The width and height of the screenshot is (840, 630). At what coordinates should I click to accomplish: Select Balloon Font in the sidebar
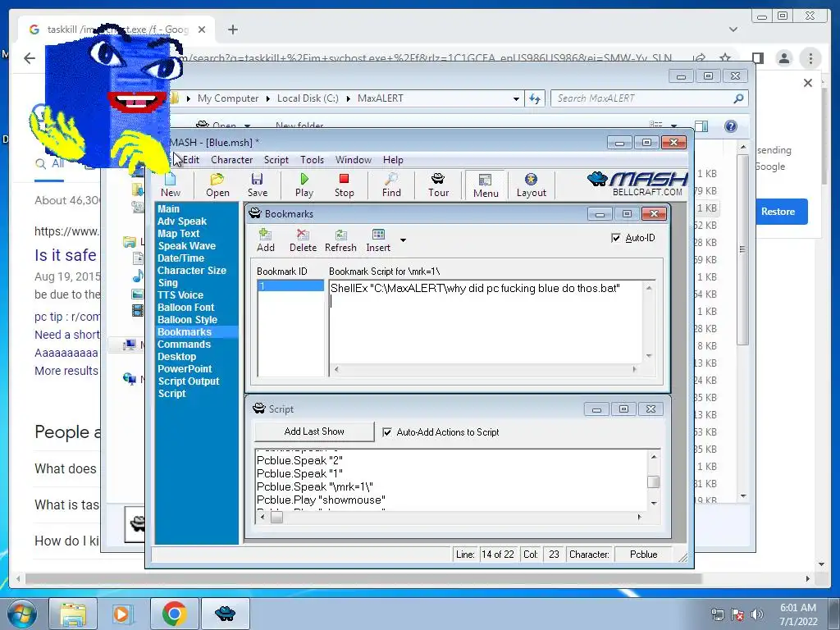tap(186, 308)
